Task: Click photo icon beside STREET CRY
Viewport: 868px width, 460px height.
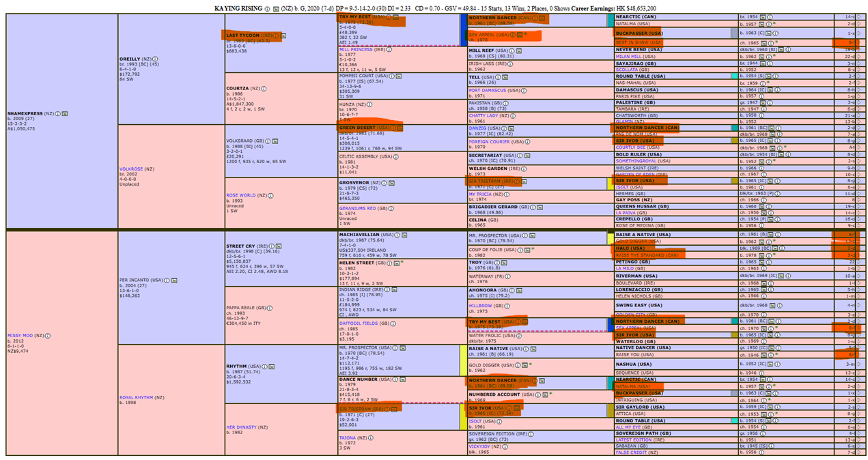Action: 279,246
